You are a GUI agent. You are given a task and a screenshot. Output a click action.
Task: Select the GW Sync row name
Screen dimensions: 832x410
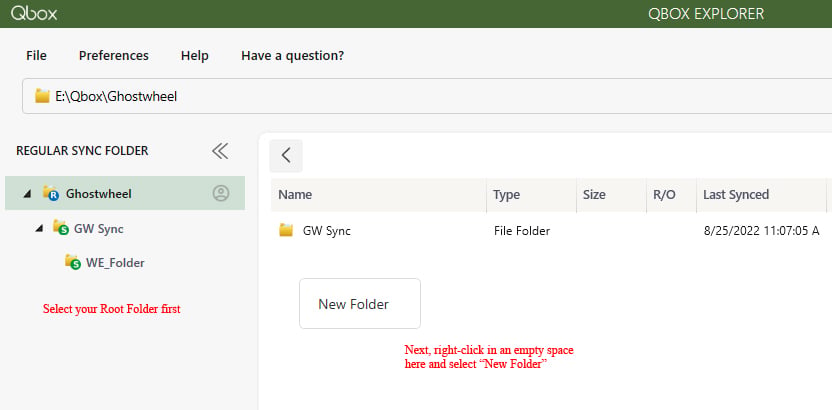point(327,231)
